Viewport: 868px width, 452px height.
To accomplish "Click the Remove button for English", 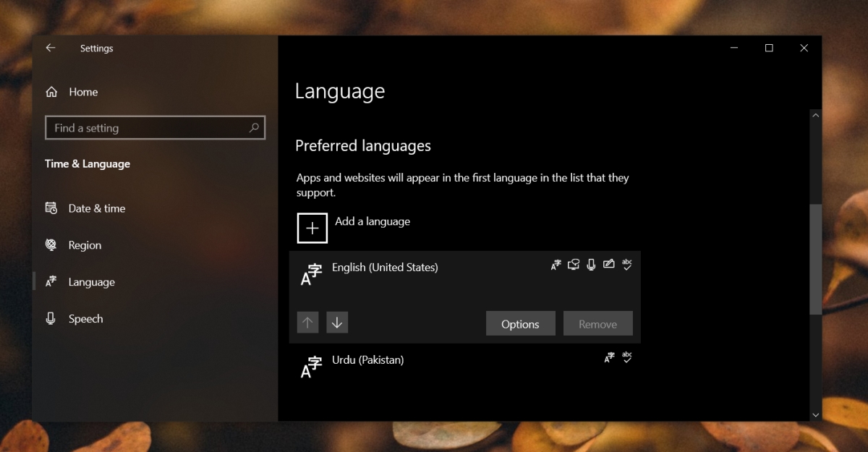I will pyautogui.click(x=598, y=324).
